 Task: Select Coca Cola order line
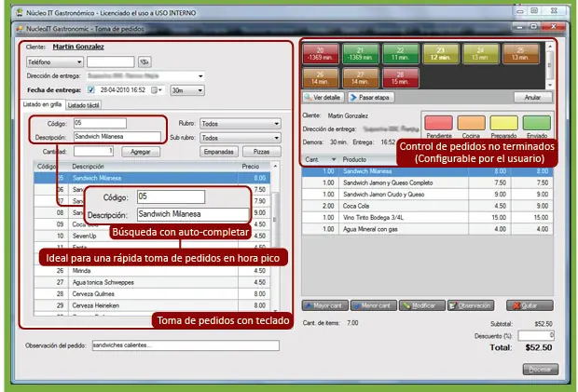click(x=428, y=206)
